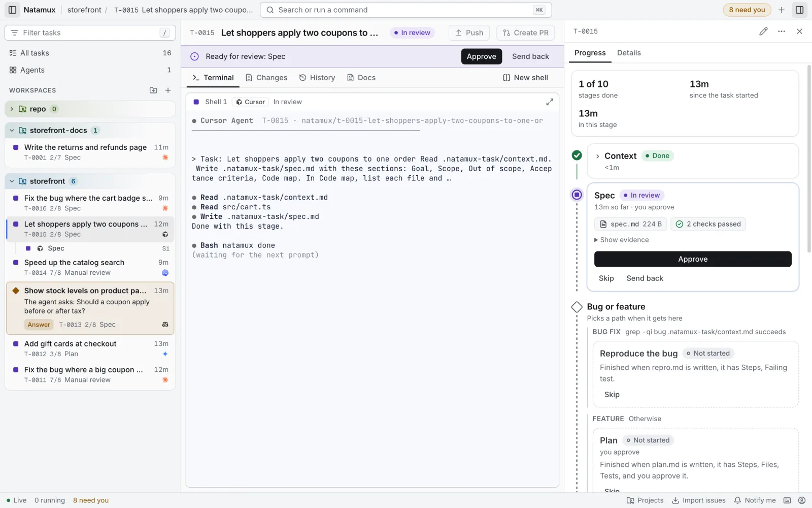Click the 8 need you badge at top
Screen dimensions: 812x508
(x=747, y=10)
